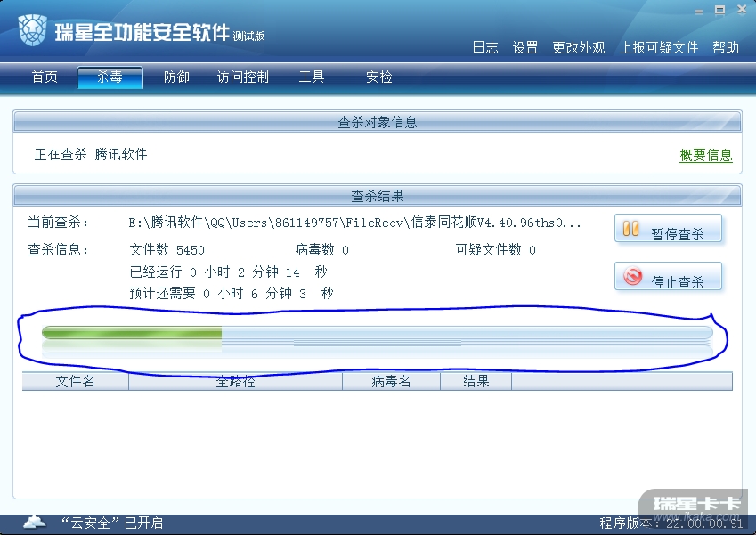This screenshot has width=756, height=535.
Task: Go to the 工具 tab
Action: coord(312,77)
